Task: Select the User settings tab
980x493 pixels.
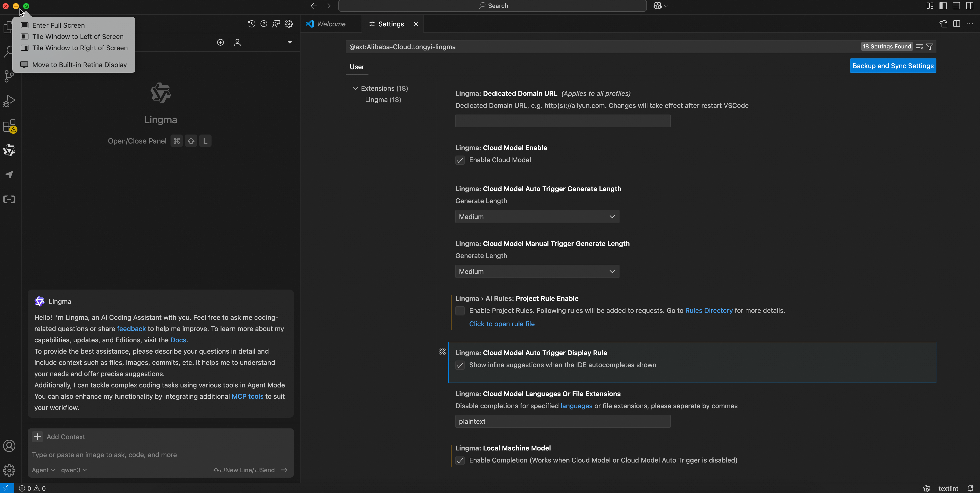Action: click(357, 67)
